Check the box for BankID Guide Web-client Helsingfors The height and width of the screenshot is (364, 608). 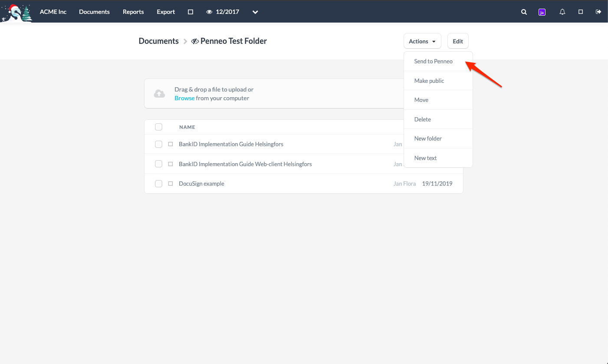(158, 164)
